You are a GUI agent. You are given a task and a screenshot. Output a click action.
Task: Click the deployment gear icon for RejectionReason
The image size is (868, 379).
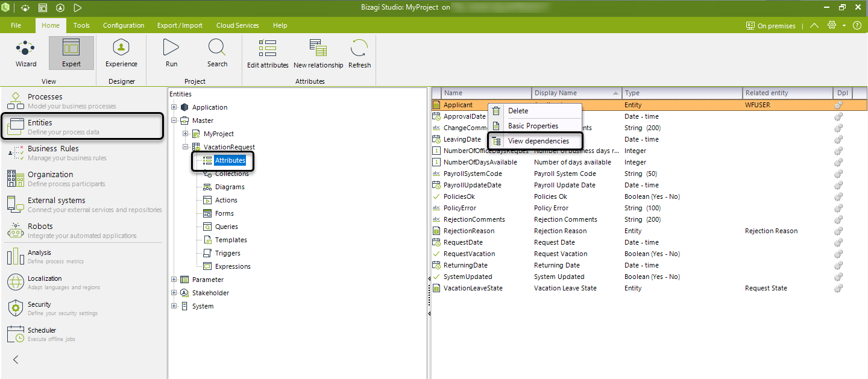point(838,231)
